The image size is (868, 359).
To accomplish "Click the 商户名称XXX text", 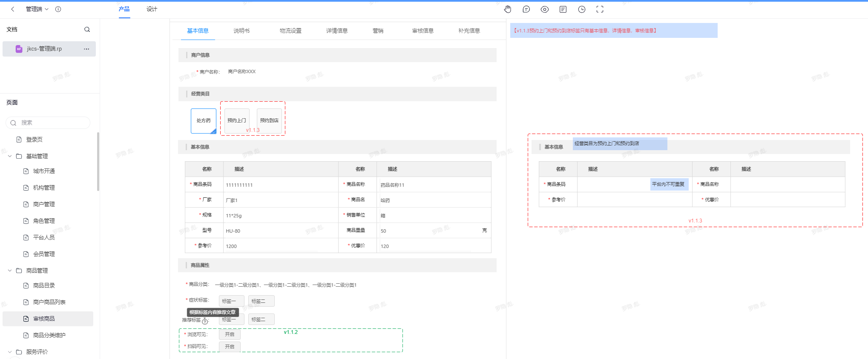I will click(x=242, y=72).
